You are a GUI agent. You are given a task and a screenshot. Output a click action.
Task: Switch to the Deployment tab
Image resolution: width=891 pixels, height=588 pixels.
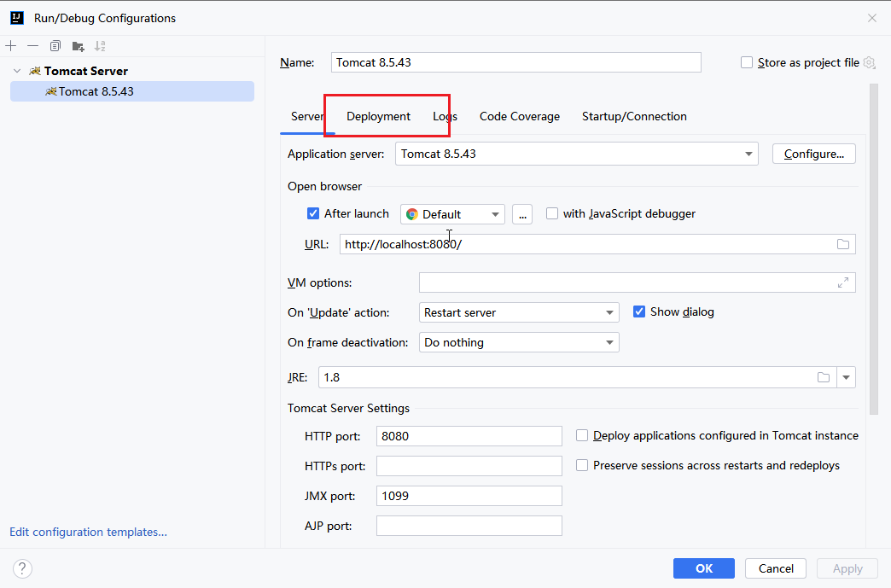point(378,116)
